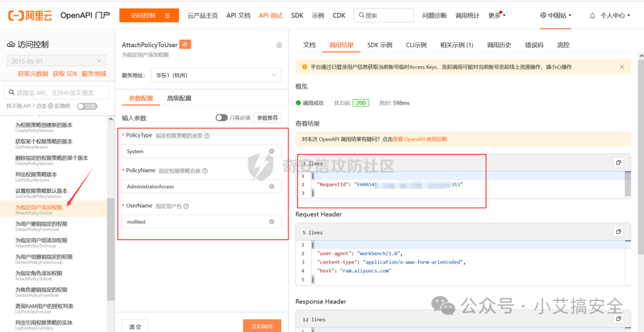Focus the API search field in sidebar
The image size is (644, 332).
(x=57, y=93)
